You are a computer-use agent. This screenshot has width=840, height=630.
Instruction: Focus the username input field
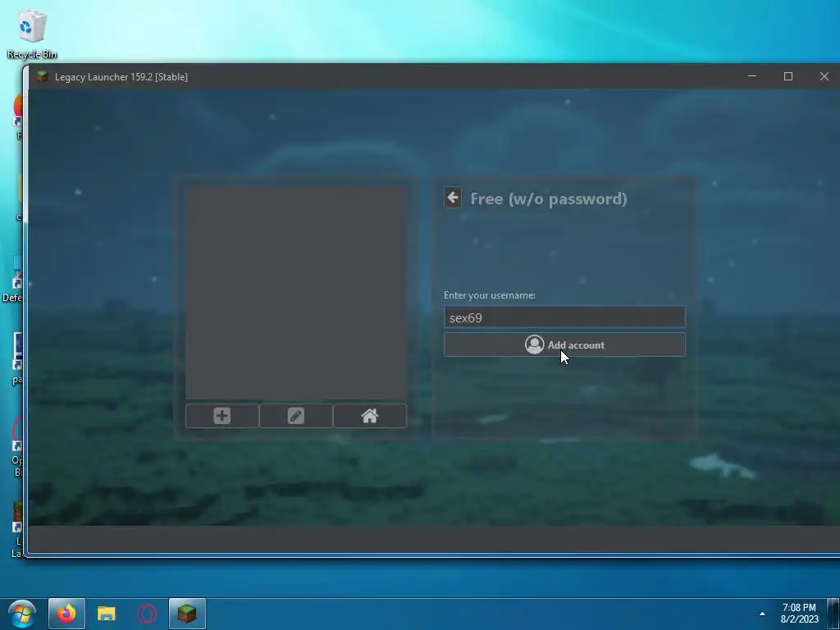point(564,317)
